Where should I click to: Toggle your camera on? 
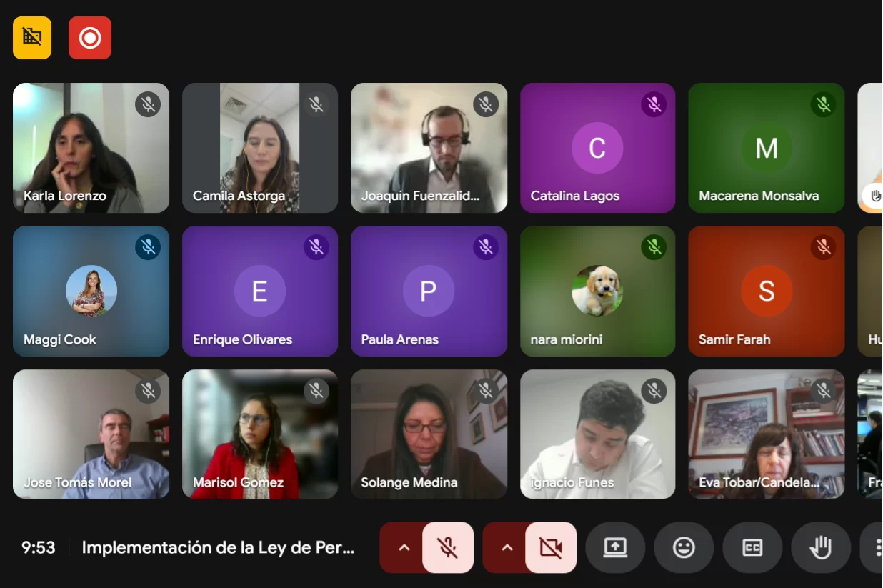pyautogui.click(x=551, y=547)
